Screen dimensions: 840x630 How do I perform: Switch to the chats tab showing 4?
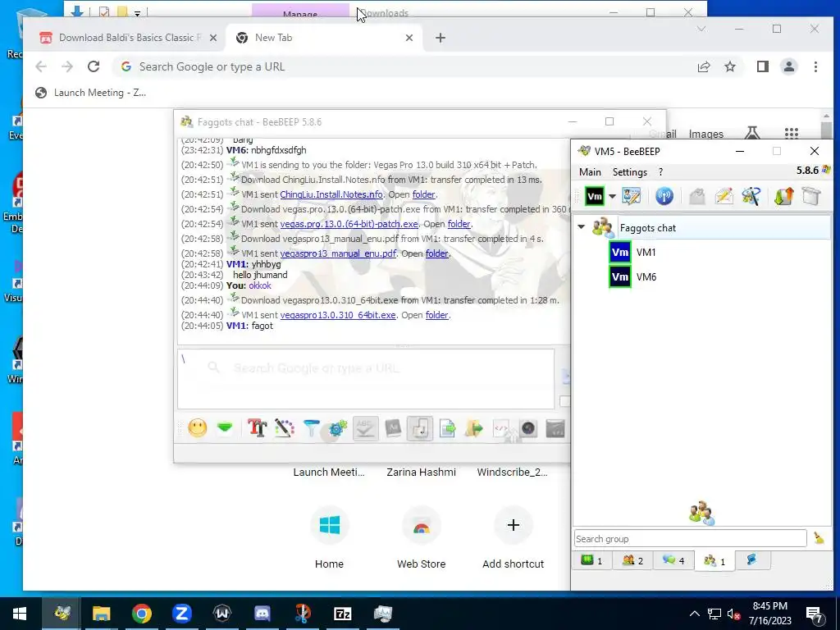[673, 560]
